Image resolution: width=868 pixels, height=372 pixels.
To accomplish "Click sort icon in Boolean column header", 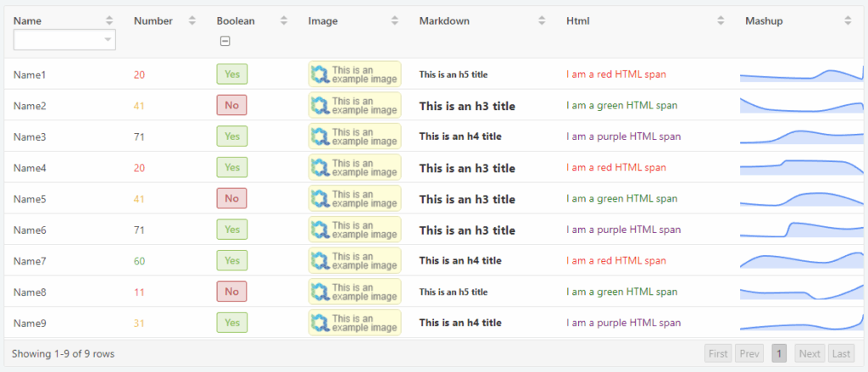I will click(x=284, y=20).
